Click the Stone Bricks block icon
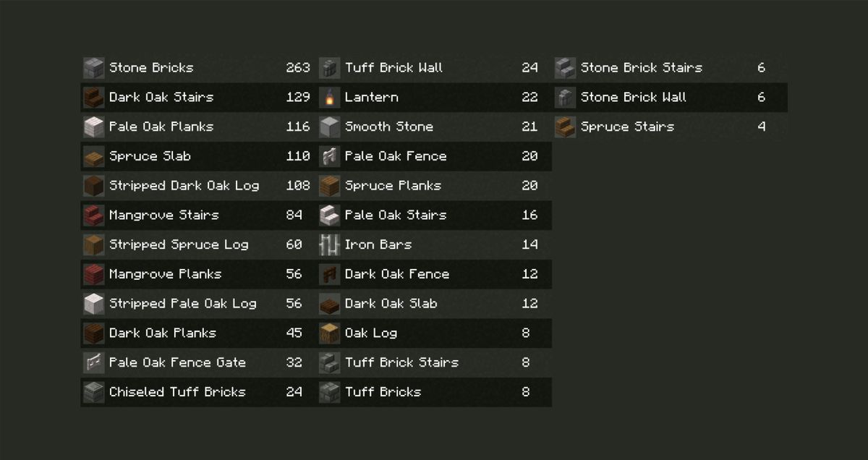Image resolution: width=868 pixels, height=460 pixels. pos(93,68)
